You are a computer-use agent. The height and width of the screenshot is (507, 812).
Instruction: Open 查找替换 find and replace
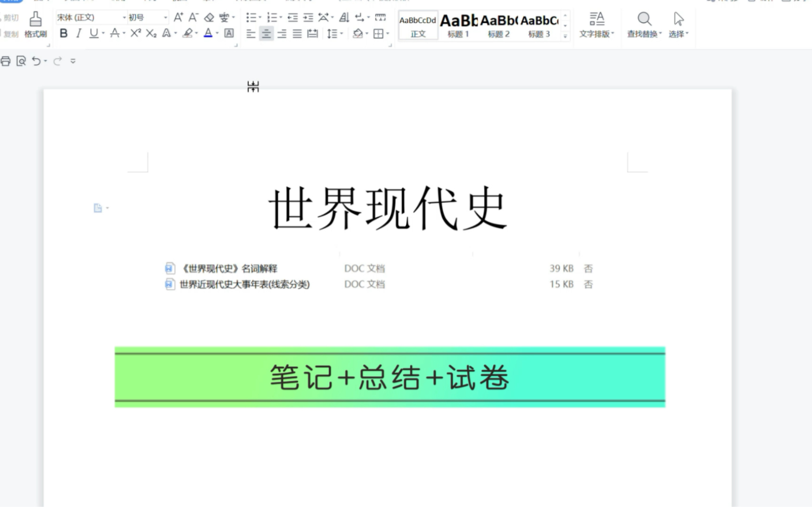pos(644,24)
